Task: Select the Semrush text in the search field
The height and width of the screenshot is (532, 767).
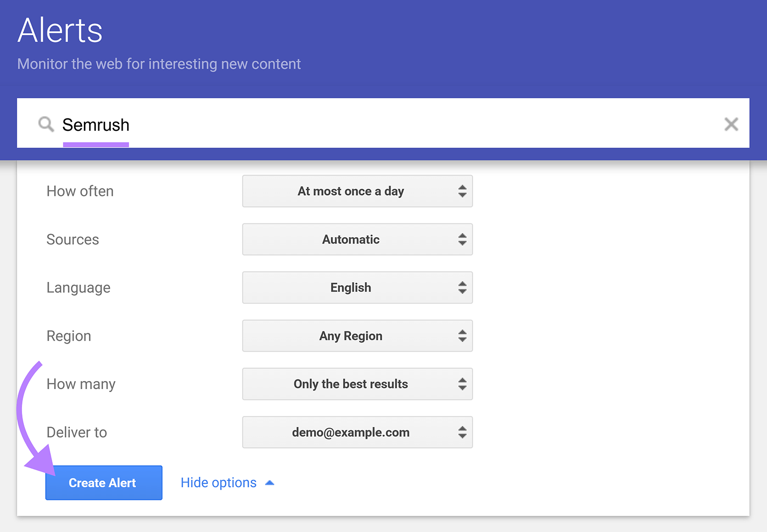Action: pyautogui.click(x=96, y=124)
